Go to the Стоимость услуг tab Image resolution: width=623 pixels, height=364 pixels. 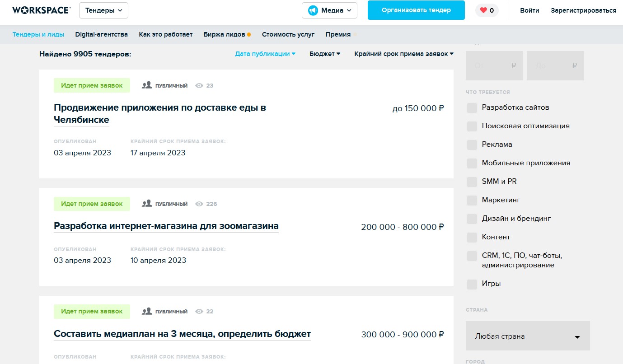(x=288, y=34)
